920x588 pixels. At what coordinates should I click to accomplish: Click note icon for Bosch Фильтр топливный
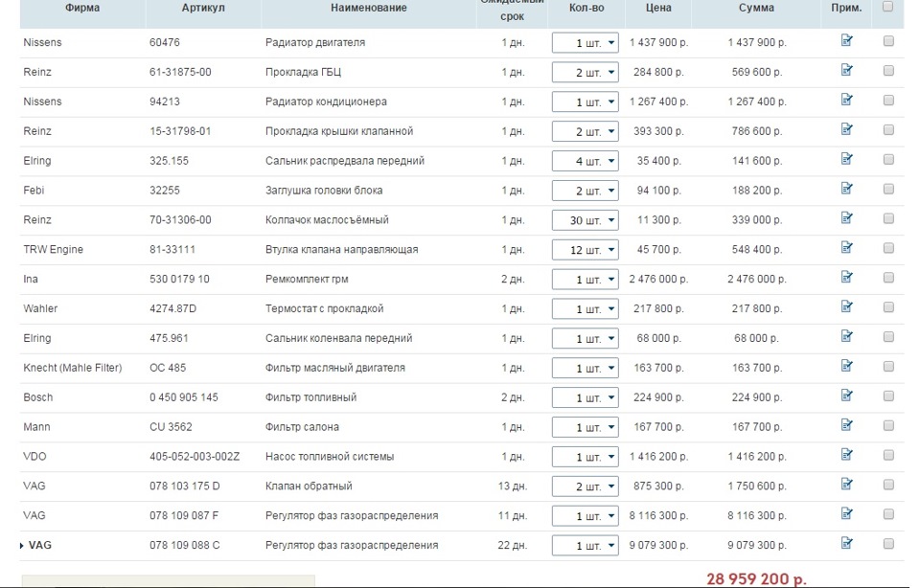click(846, 396)
